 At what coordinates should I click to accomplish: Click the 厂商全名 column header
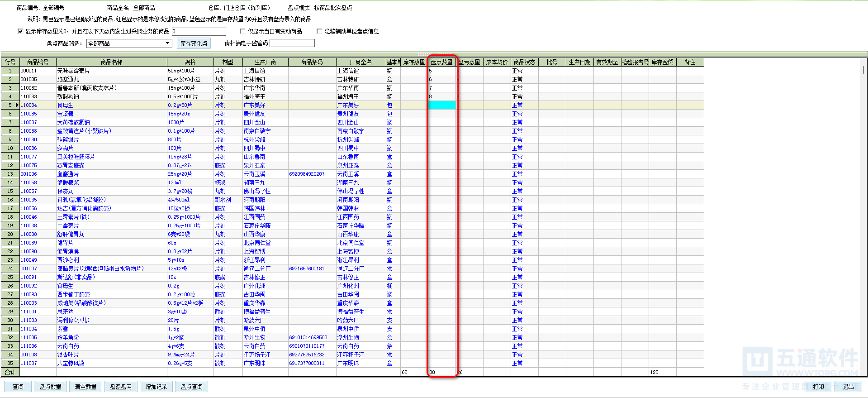coord(361,62)
